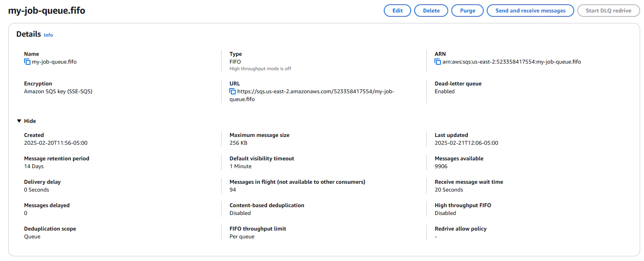This screenshot has width=644, height=261.
Task: Click the Start DLQ redrive button
Action: [x=608, y=11]
